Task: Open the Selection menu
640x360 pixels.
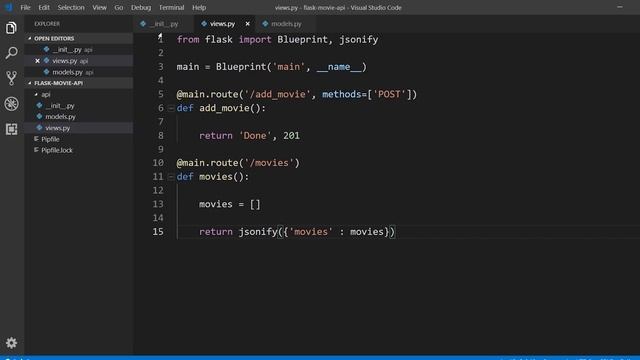Action: pos(71,7)
